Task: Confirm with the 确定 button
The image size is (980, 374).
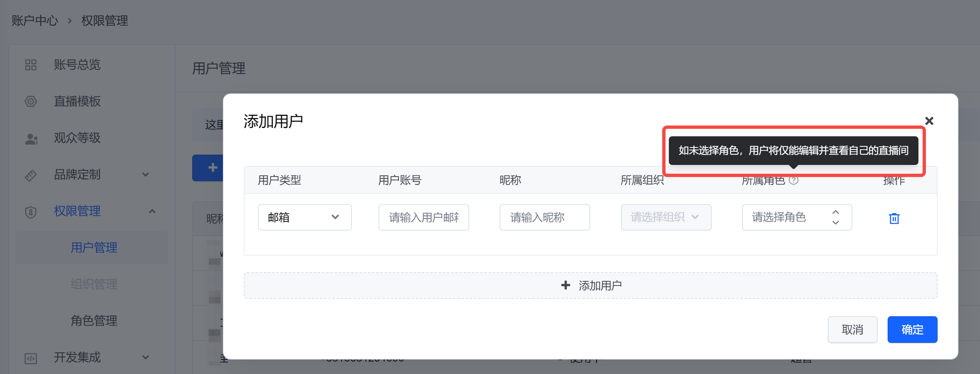Action: [913, 330]
